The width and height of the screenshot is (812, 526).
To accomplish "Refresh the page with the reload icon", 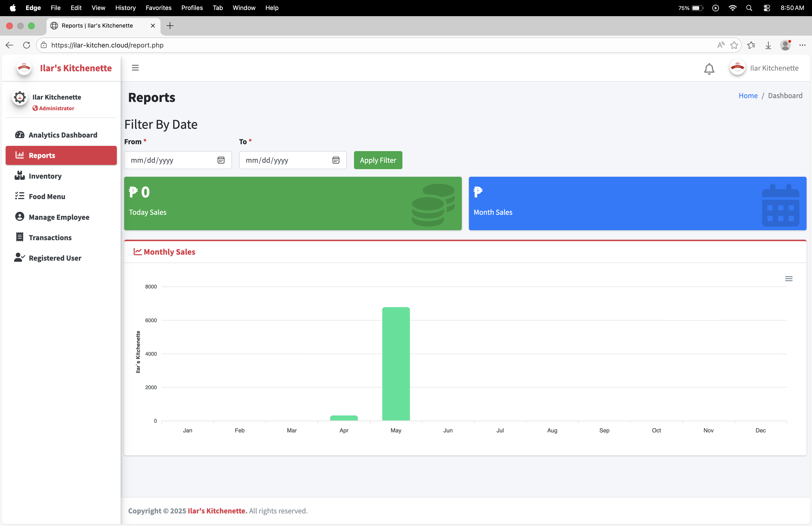I will point(26,45).
